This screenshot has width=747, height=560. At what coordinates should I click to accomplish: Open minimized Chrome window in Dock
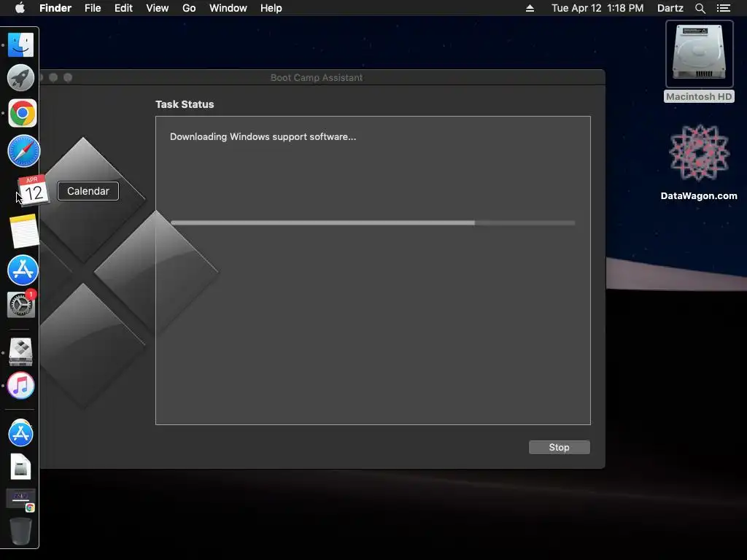tap(20, 499)
